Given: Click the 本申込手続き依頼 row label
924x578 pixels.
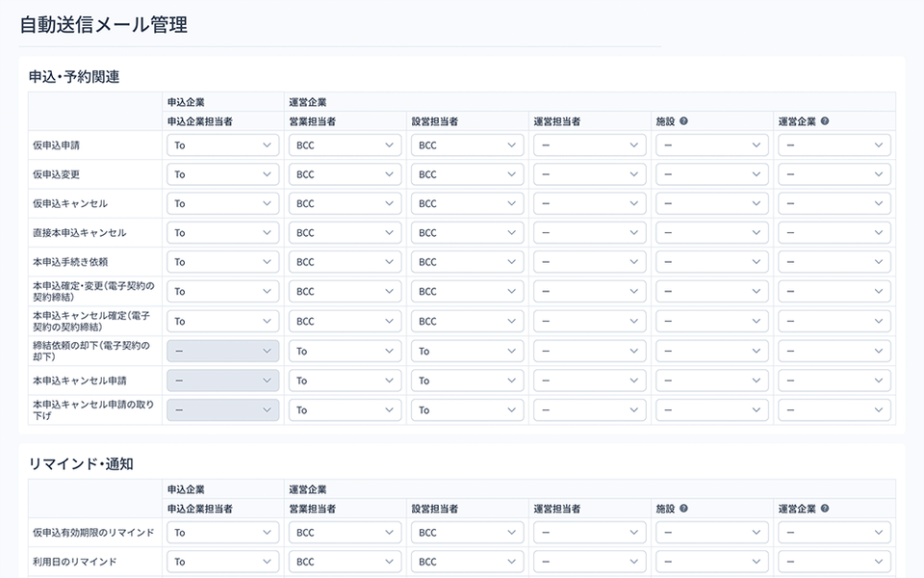Looking at the screenshot, I should click(70, 262).
